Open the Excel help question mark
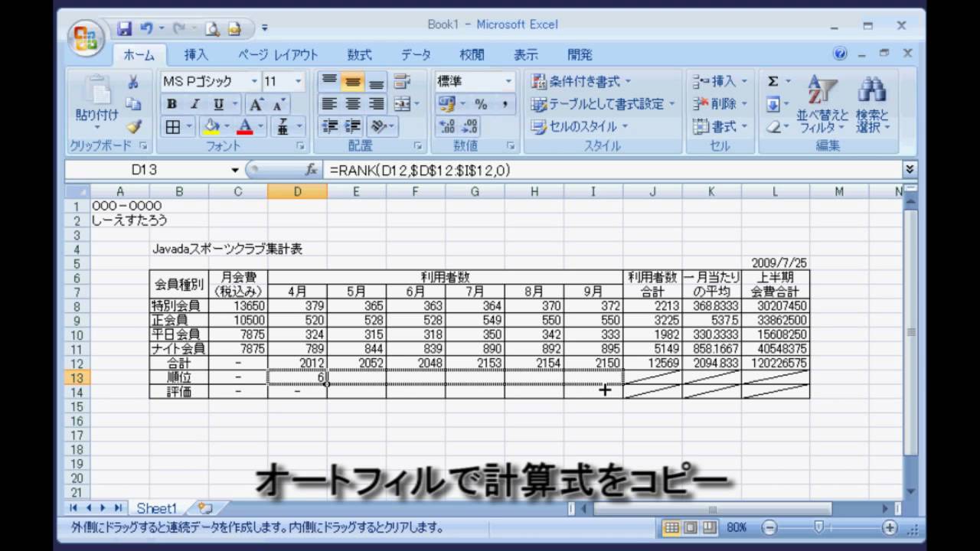Image resolution: width=980 pixels, height=551 pixels. coord(840,54)
